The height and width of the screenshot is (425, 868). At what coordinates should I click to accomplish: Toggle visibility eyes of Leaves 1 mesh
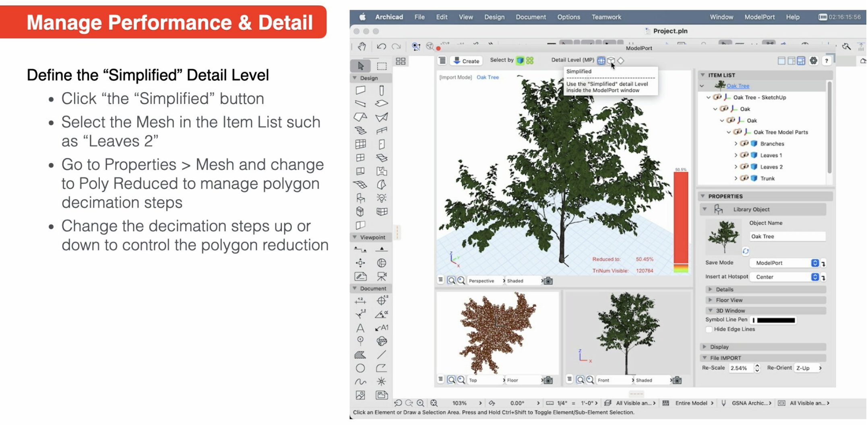744,155
